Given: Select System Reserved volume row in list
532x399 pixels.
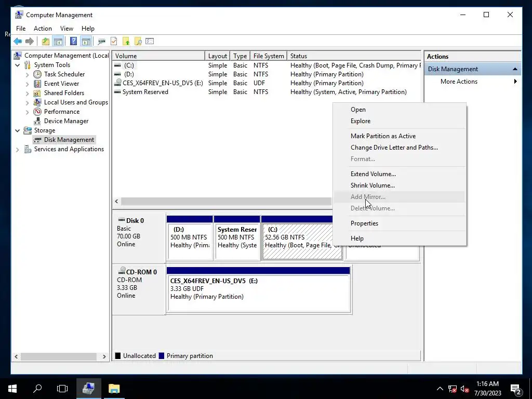Looking at the screenshot, I should pyautogui.click(x=267, y=92).
